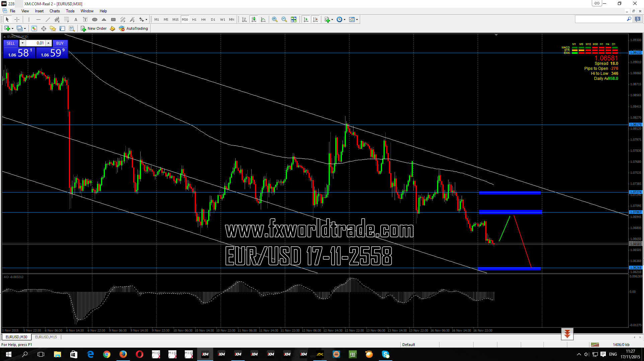Select the draw trendline tool
The height and width of the screenshot is (361, 644).
[48, 19]
